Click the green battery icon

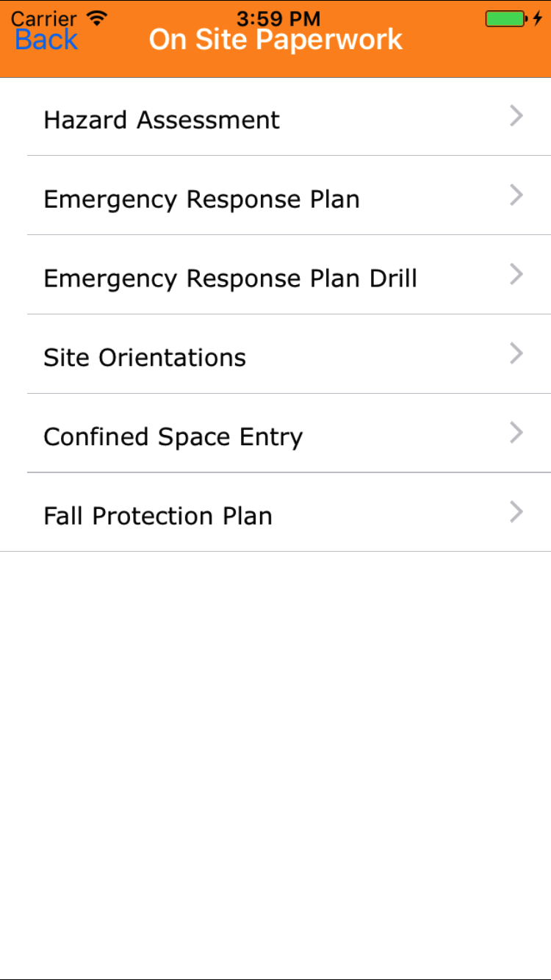[x=505, y=18]
